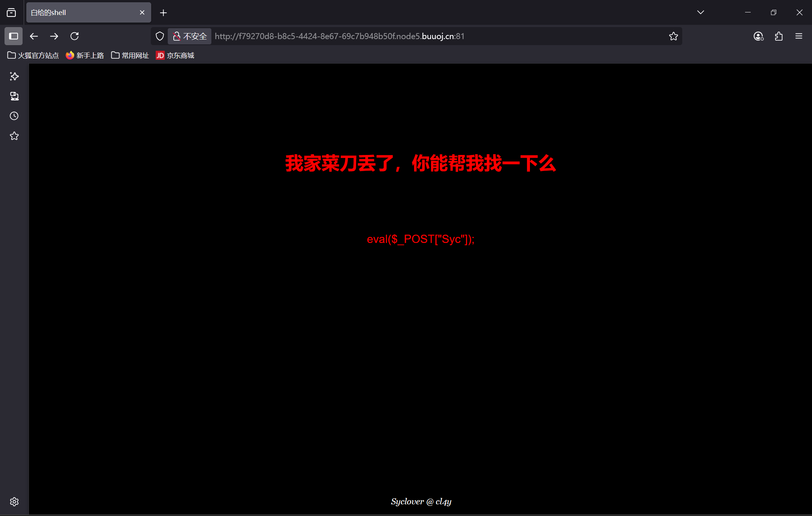
Task: Go forward to the next page
Action: pos(54,36)
